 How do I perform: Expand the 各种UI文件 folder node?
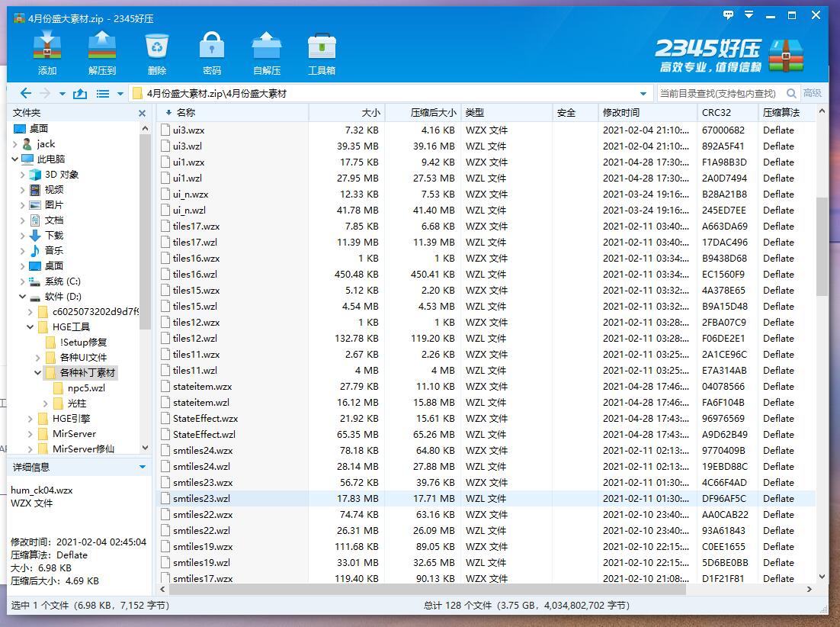coord(37,358)
